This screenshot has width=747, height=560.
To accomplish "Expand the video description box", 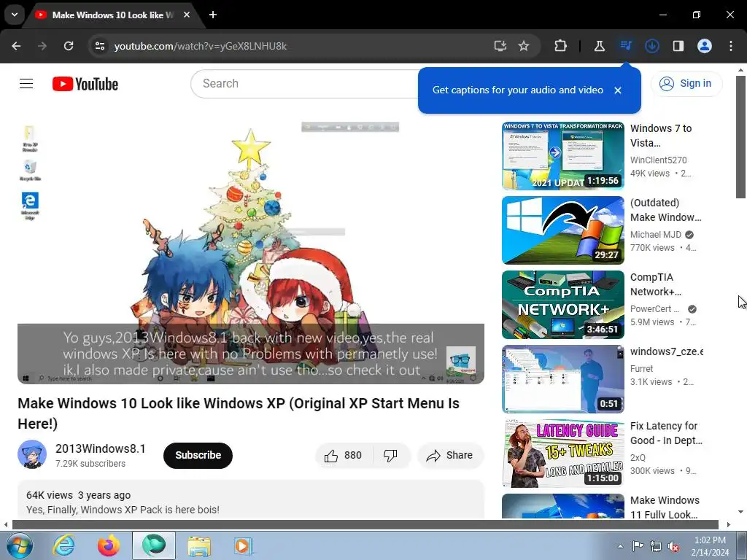I will click(x=251, y=500).
